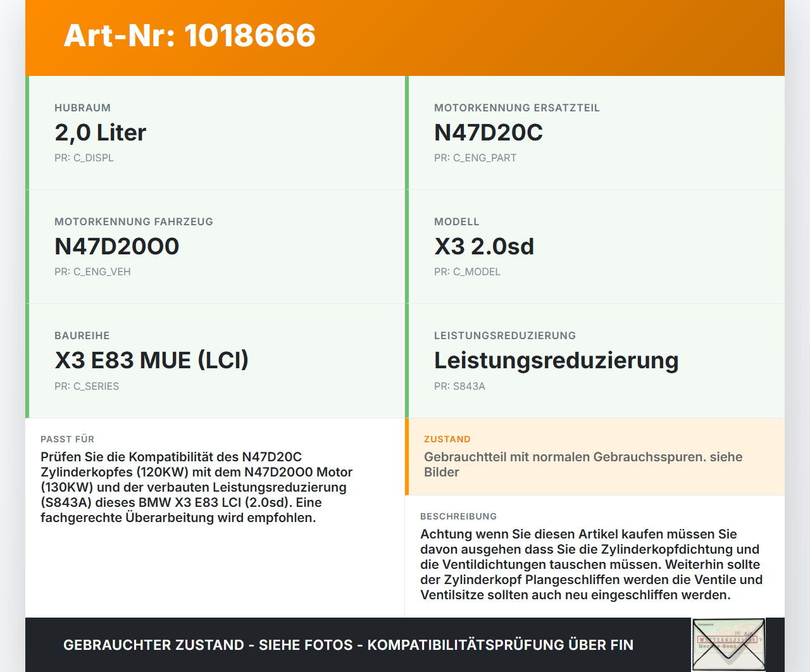This screenshot has width=810, height=672.
Task: Click the KOMPATIBILITÄTSPRÜFUNG ÜBER FIN footer text
Action: (x=501, y=645)
